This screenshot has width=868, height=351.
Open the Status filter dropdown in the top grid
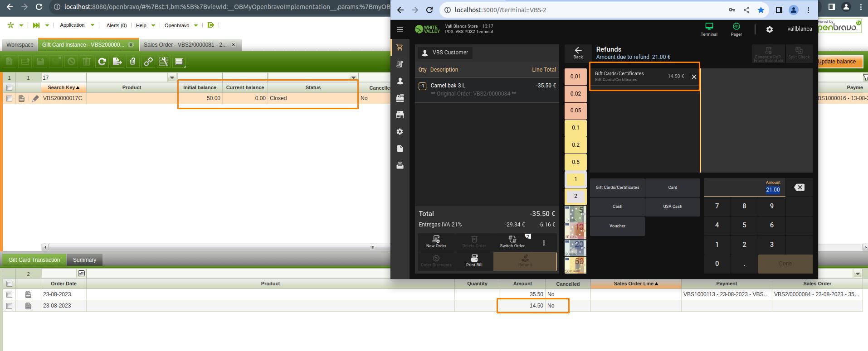(353, 77)
